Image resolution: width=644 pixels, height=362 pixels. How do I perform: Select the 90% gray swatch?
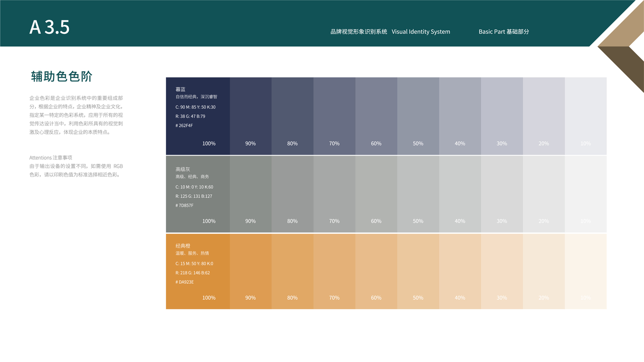point(251,194)
